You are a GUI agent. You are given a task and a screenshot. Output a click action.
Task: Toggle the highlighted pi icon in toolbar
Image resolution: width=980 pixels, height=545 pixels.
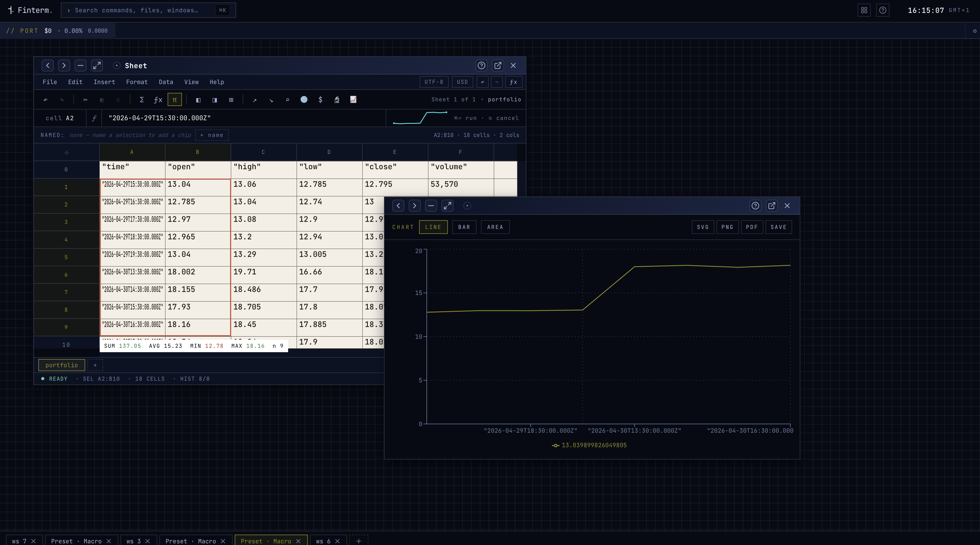[175, 100]
